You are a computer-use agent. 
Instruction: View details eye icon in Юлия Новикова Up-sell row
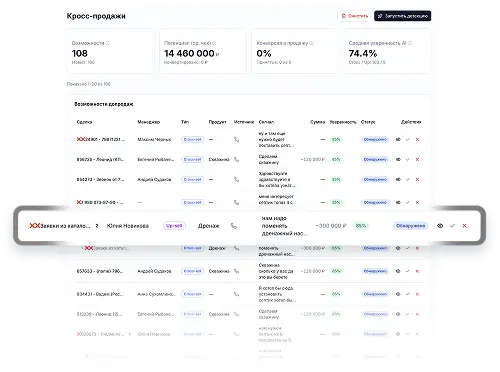tap(440, 226)
